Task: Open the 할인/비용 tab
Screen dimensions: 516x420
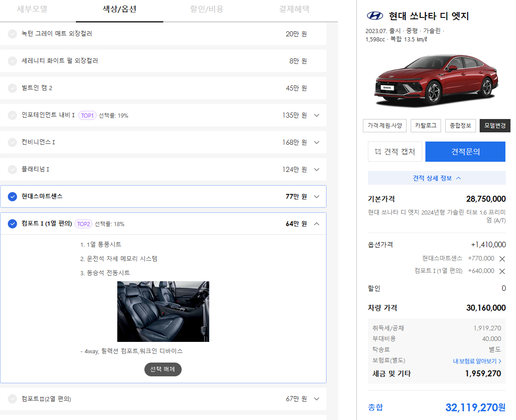Action: [x=206, y=9]
